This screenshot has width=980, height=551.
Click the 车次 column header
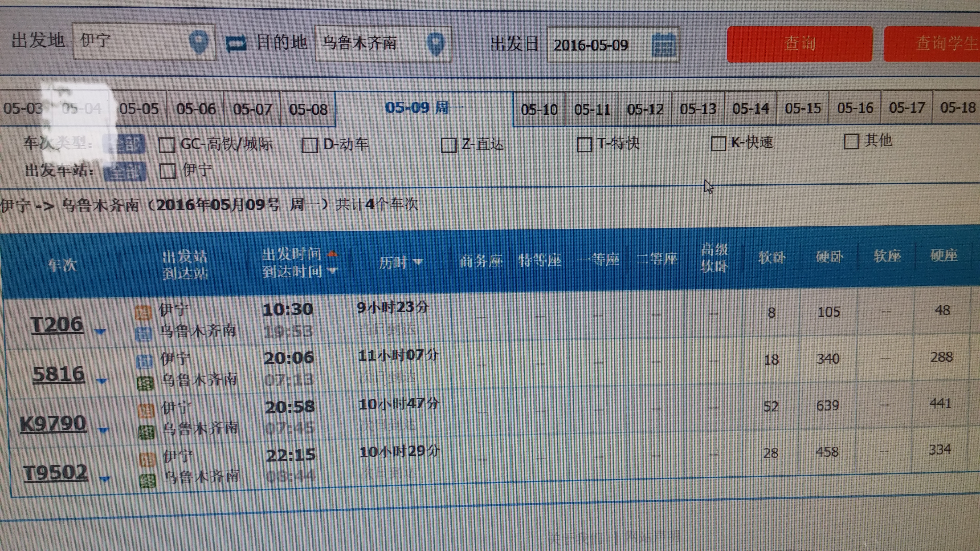(62, 265)
